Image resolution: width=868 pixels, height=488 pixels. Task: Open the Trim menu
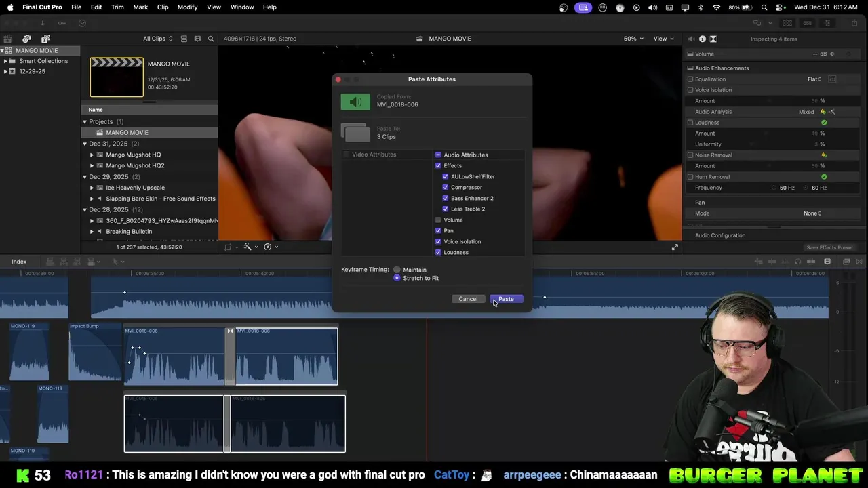point(117,7)
